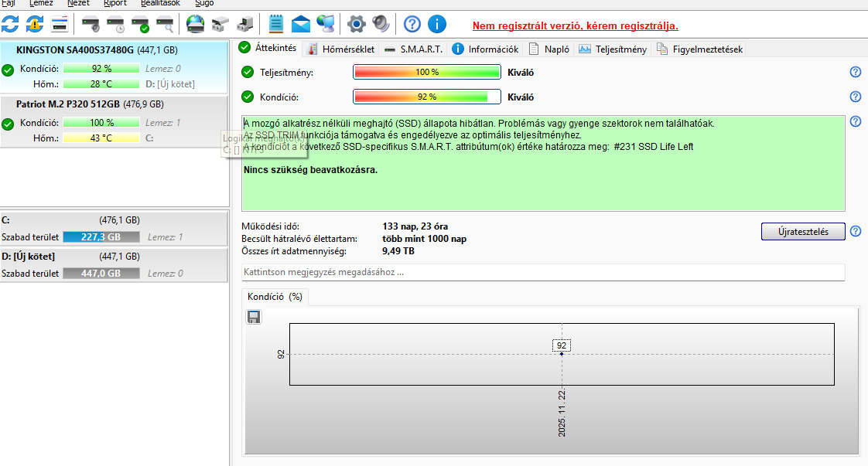Click the 92 data point label in chart

[562, 345]
